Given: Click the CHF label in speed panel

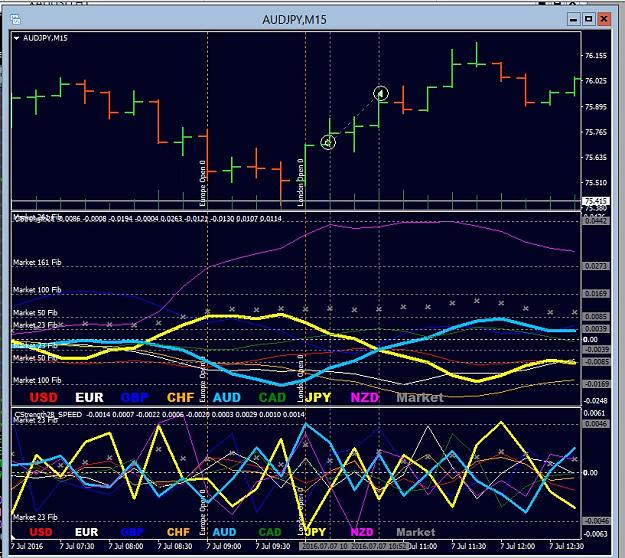Looking at the screenshot, I should click(178, 532).
